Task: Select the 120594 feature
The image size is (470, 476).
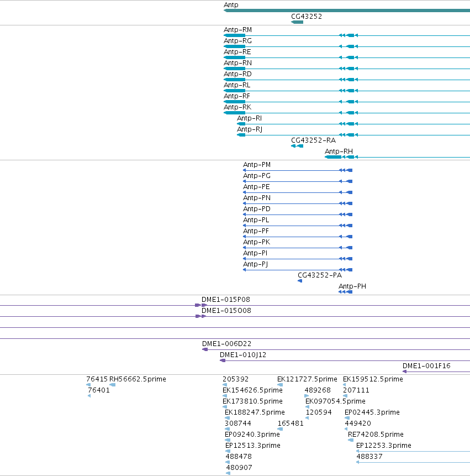Action: pyautogui.click(x=307, y=418)
